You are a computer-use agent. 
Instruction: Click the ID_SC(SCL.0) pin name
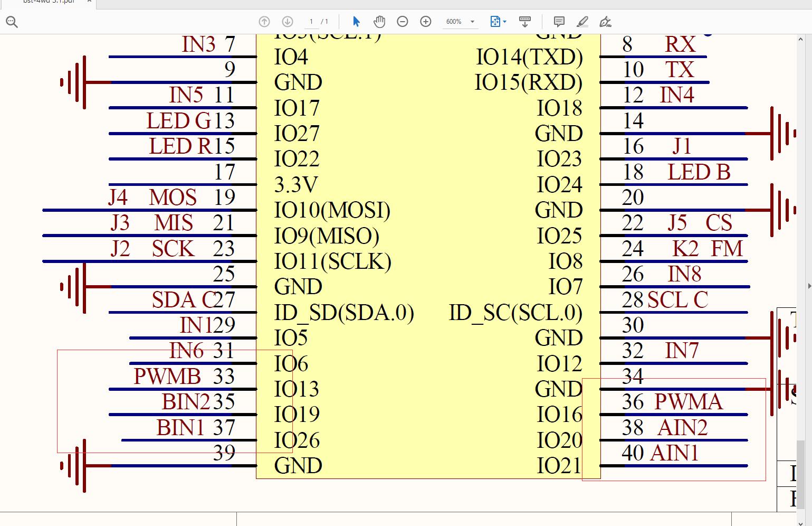515,313
